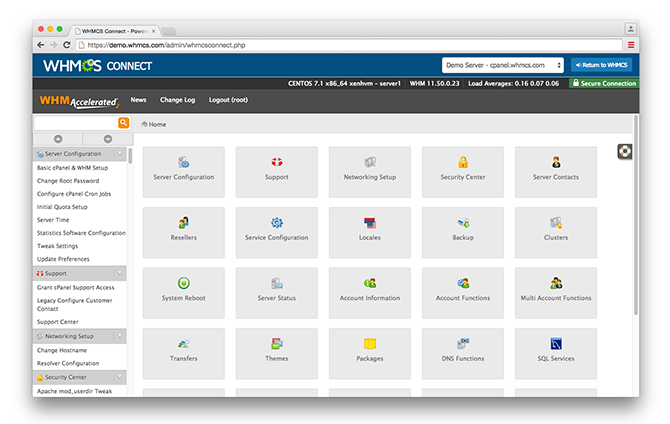Screen dimensions: 670x424
Task: Collapse the Security Center sidebar section
Action: tap(120, 377)
